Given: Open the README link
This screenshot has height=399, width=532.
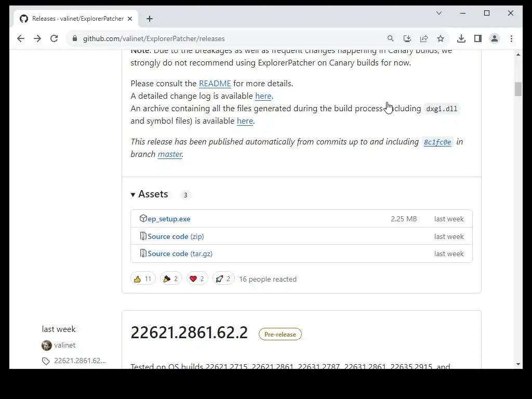Looking at the screenshot, I should pos(215,84).
